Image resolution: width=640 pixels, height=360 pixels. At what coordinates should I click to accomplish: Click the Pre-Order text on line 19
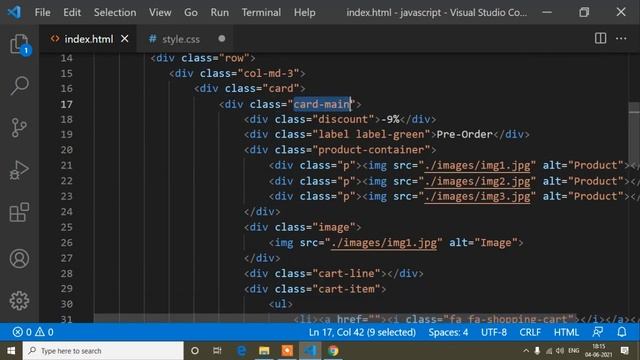(464, 134)
